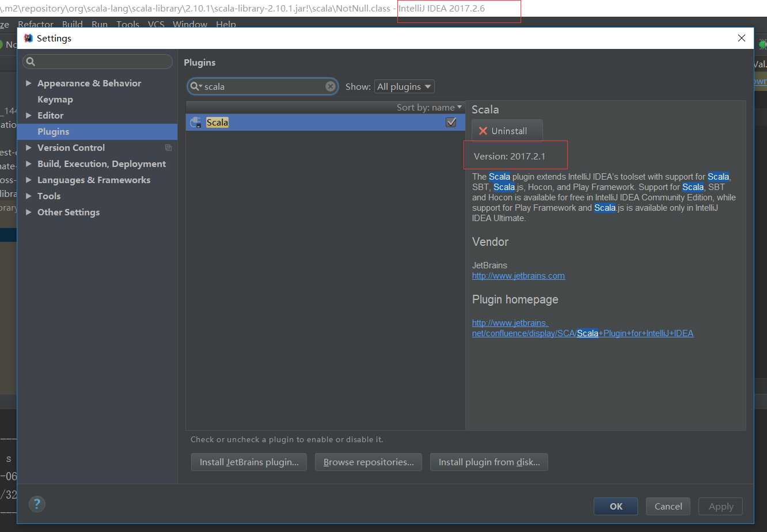Screen dimensions: 767x532
Task: Click the Version: 2017.2.1 text
Action: pos(509,157)
